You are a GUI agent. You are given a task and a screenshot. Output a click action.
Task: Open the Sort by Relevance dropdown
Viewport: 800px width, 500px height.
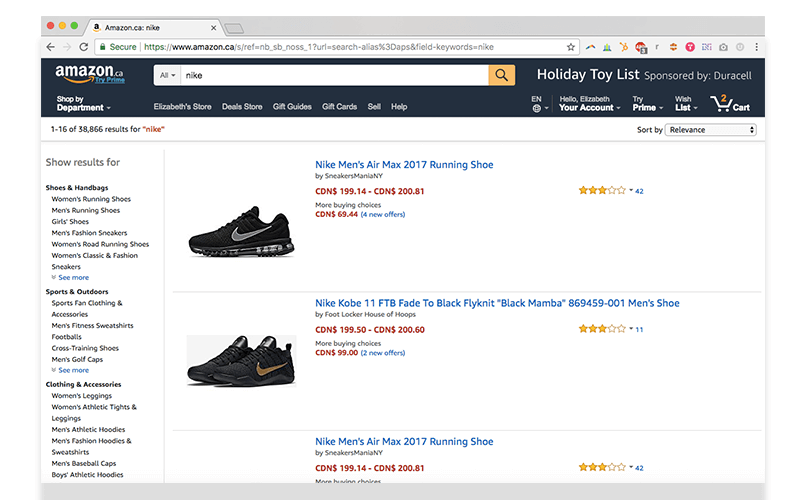click(x=711, y=130)
